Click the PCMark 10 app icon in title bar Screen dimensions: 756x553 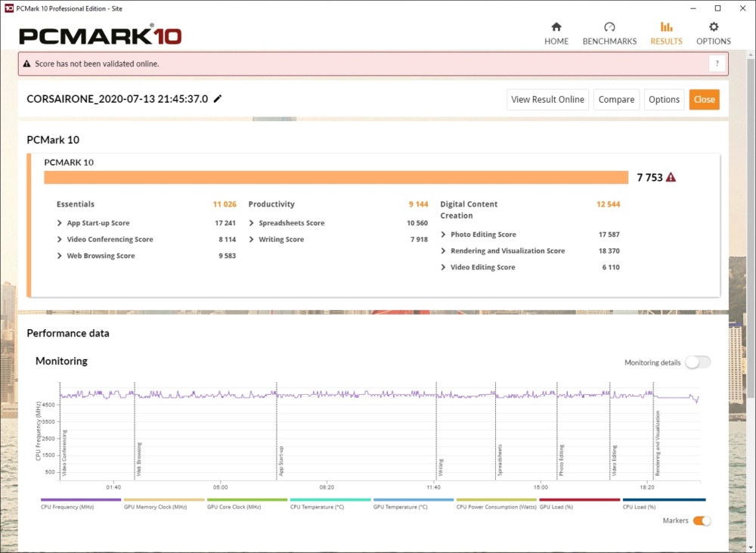(8, 8)
